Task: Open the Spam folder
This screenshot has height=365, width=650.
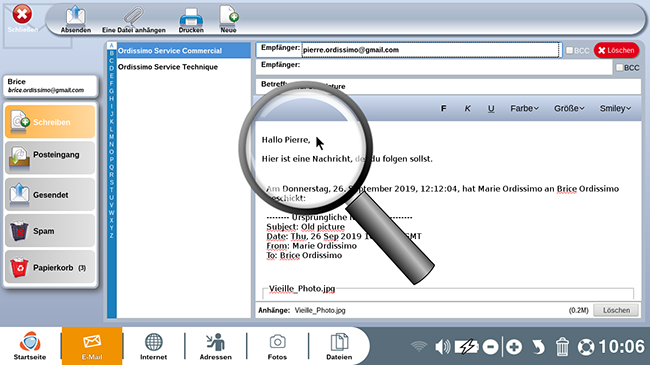Action: pyautogui.click(x=50, y=231)
